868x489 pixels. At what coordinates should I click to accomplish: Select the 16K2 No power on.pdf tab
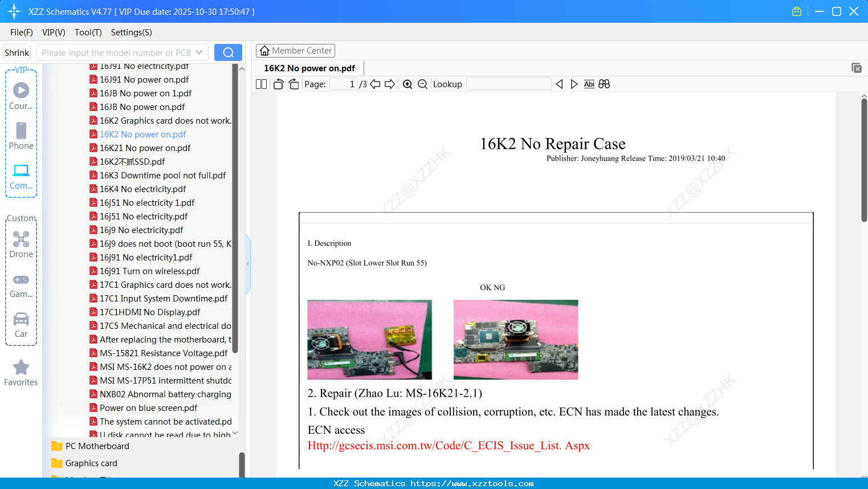[309, 68]
